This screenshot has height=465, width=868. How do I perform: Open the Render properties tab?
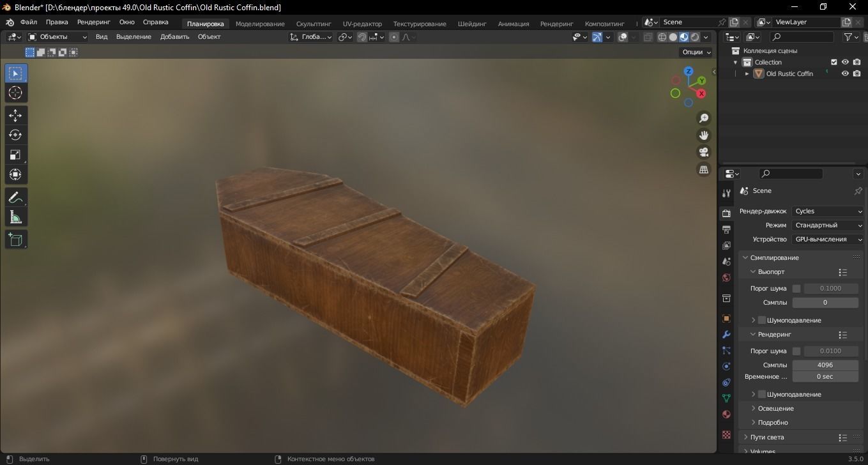click(x=726, y=213)
